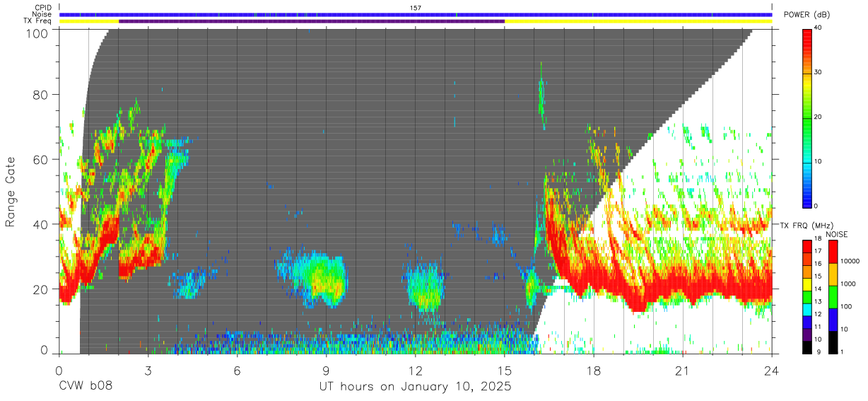868x401 pixels.
Task: Click the UT hours on January 10, 2025 label
Action: pyautogui.click(x=415, y=387)
